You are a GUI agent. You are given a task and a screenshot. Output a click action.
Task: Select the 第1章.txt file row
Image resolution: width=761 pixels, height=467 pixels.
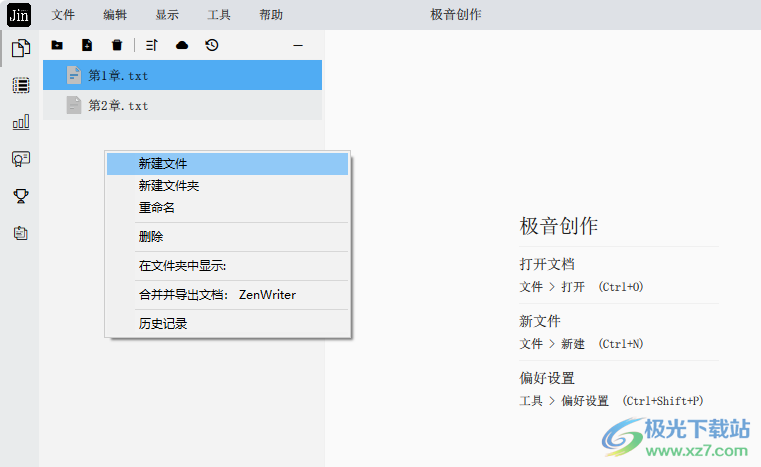pos(182,75)
